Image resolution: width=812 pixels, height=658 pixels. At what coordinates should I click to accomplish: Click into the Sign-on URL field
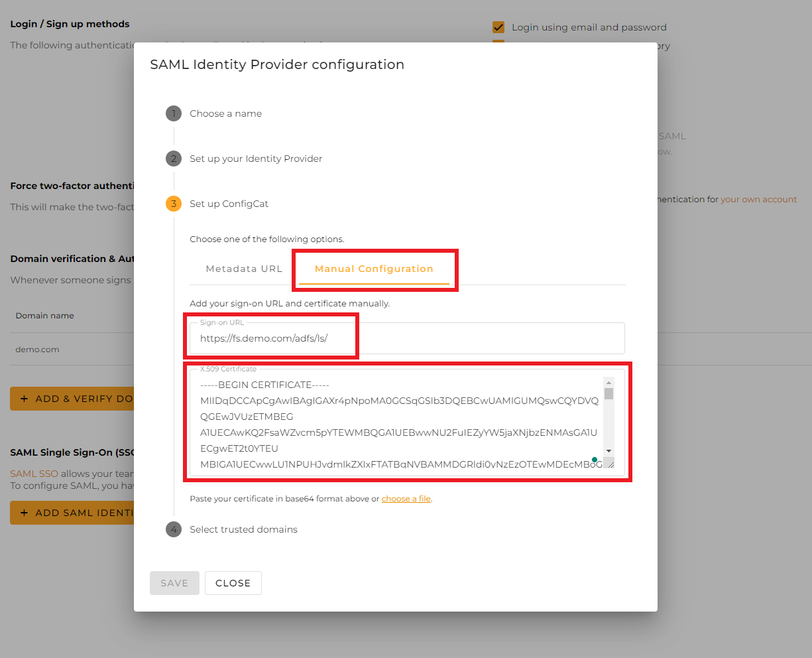pos(407,338)
